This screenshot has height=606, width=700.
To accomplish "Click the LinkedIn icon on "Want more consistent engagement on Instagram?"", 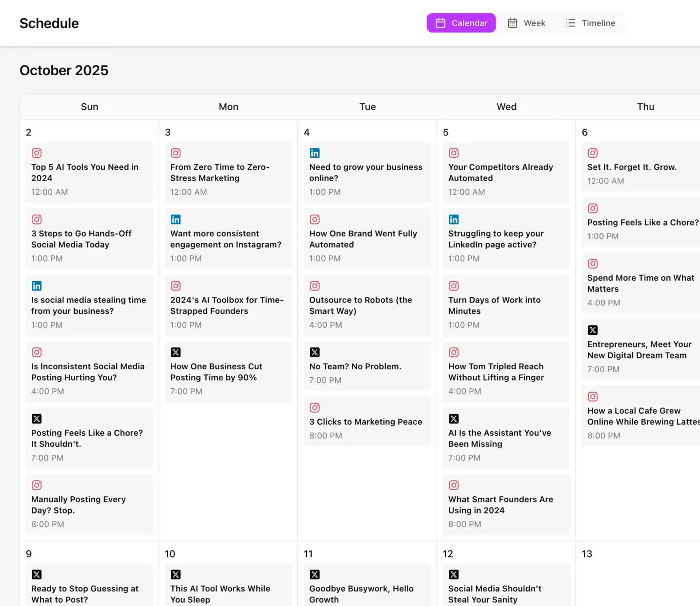I will coord(175,219).
